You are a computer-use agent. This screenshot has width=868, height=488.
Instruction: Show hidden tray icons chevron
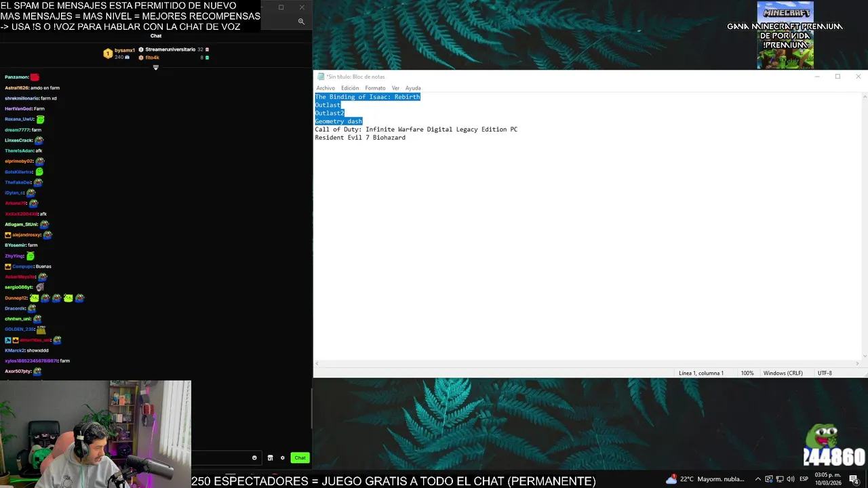click(x=758, y=479)
